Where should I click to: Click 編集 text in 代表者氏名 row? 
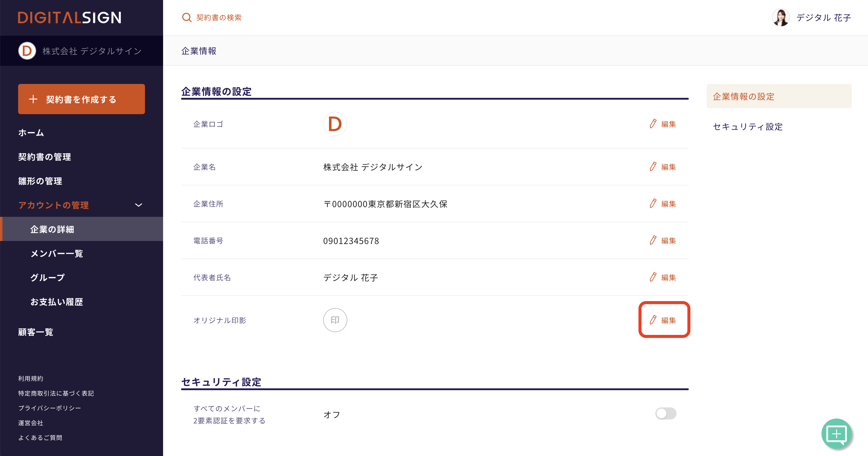pos(669,277)
